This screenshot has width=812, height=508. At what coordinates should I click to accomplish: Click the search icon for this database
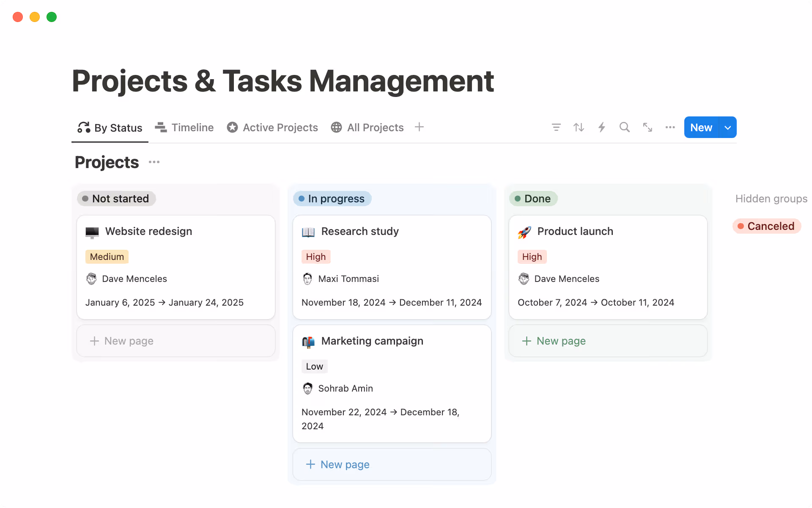tap(624, 127)
